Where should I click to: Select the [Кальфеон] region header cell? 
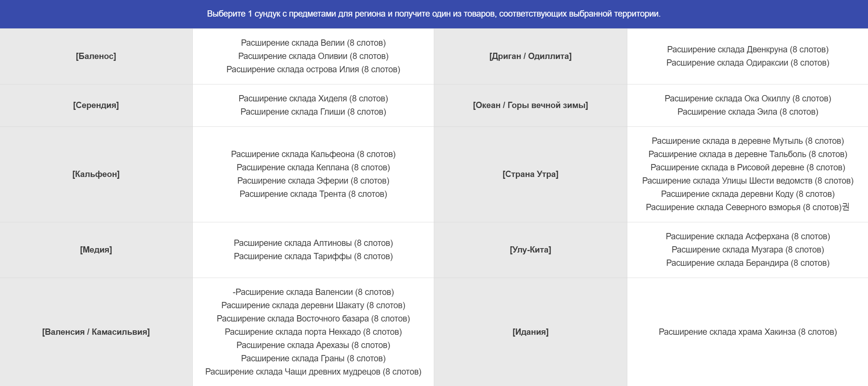[x=96, y=174]
